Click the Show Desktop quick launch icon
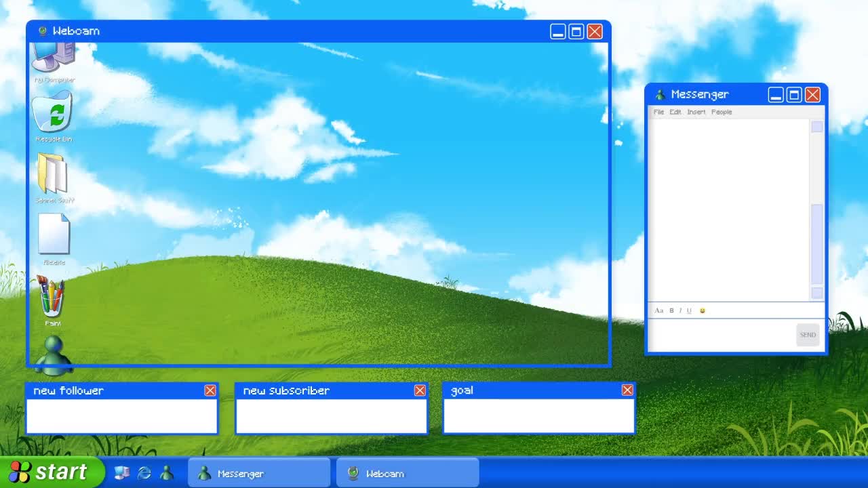The height and width of the screenshot is (488, 868). point(122,473)
